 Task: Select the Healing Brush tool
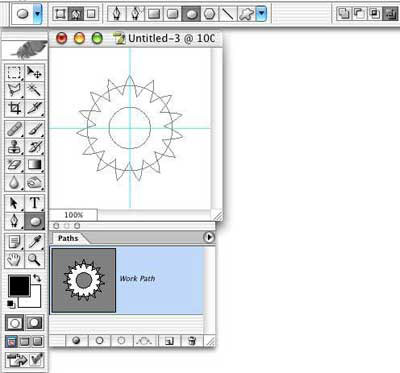click(x=14, y=129)
